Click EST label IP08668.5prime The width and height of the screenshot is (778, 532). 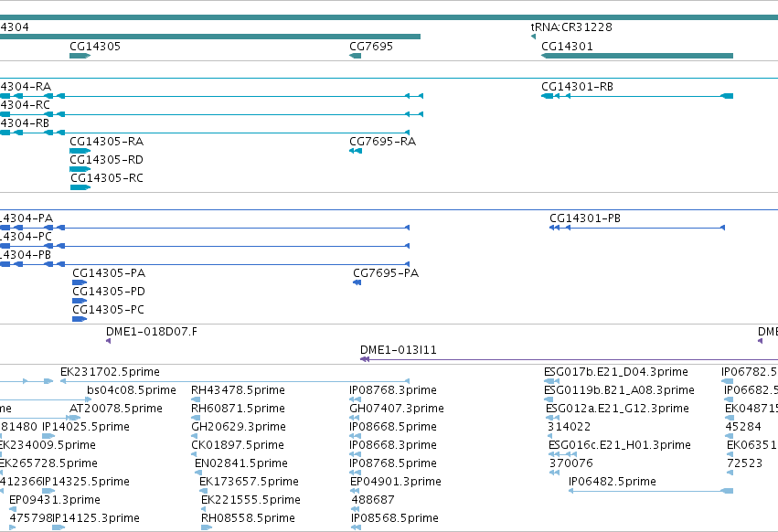click(392, 427)
